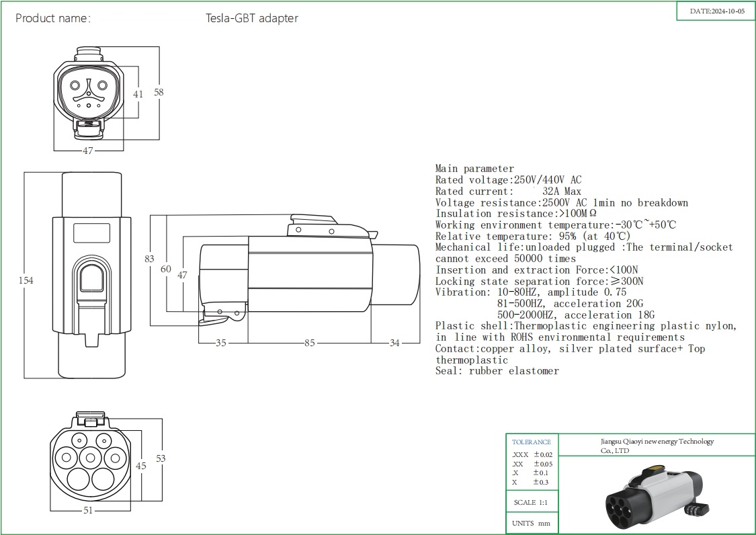
Task: Click the DATE:2024-10-05 box
Action: [717, 11]
